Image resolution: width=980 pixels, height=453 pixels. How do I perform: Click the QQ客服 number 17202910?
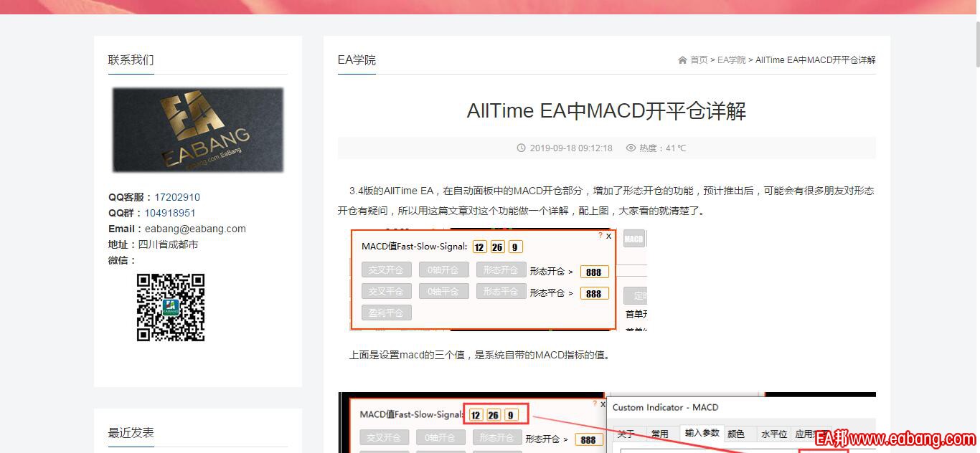pyautogui.click(x=177, y=197)
